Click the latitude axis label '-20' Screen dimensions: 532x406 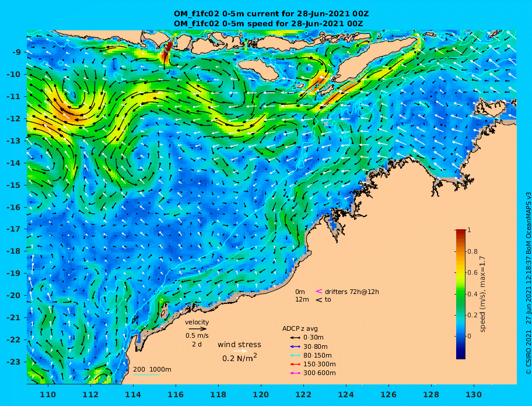[15, 295]
